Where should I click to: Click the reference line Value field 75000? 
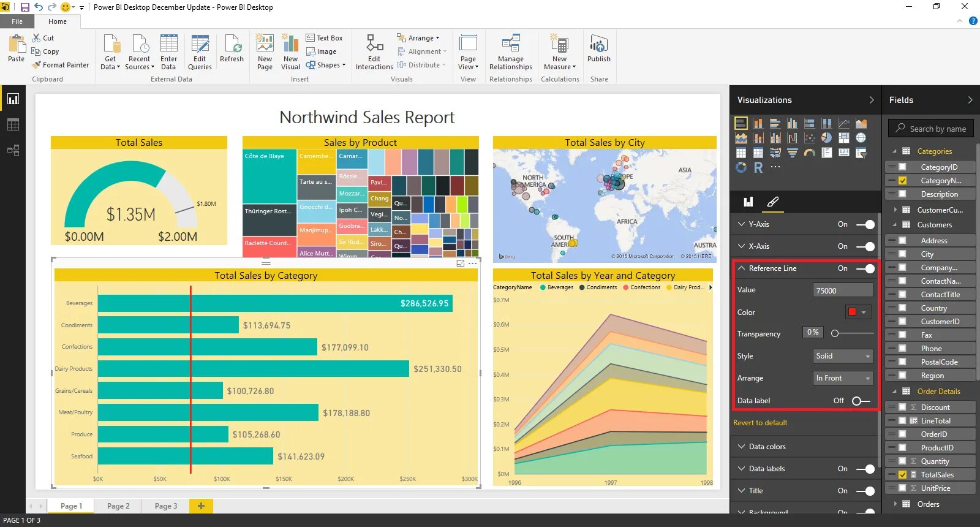(x=843, y=290)
